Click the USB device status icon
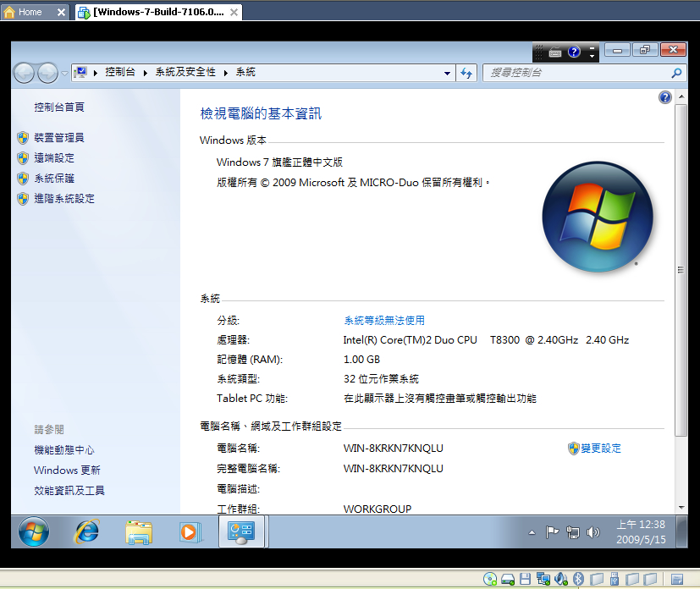 point(615,579)
